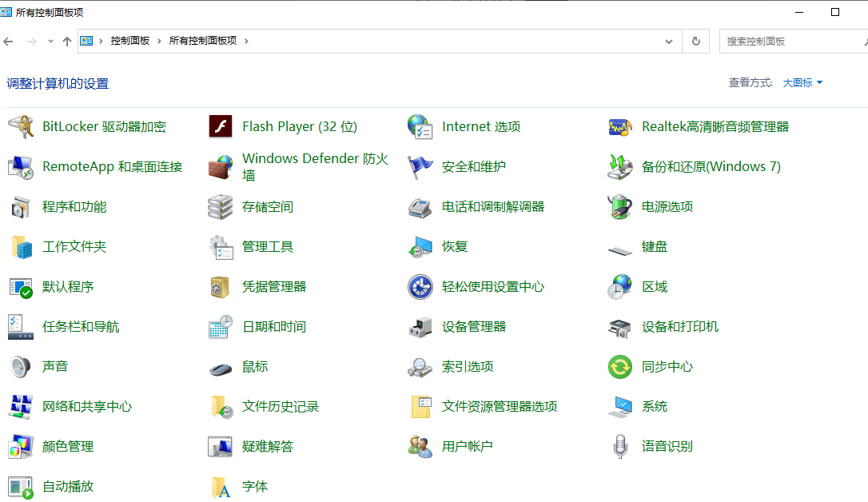
Task: Click the 系统 computer icon
Action: click(620, 407)
